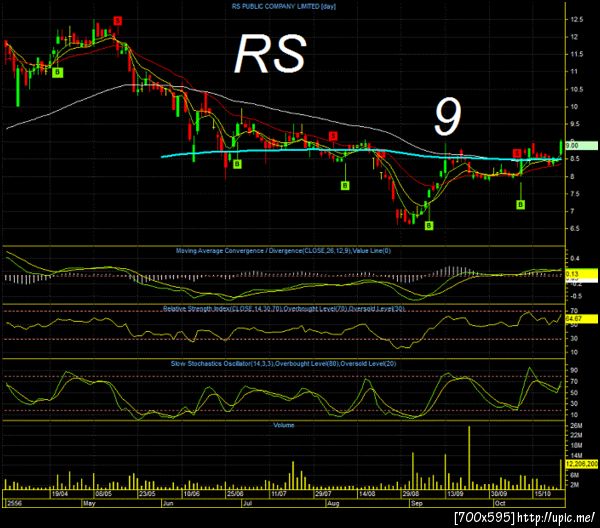
Task: Click the Volume panel label
Action: (x=284, y=425)
